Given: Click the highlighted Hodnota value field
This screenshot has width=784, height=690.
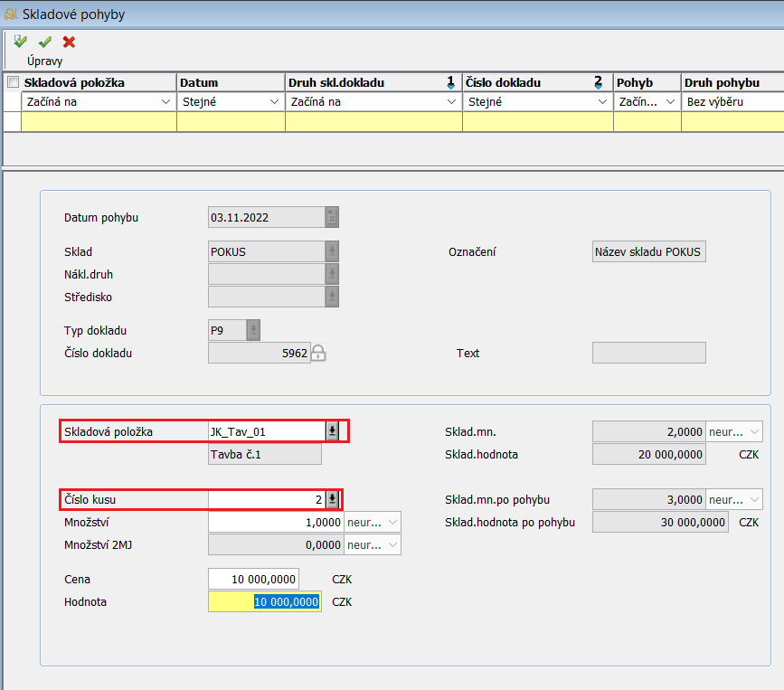Looking at the screenshot, I should point(264,601).
